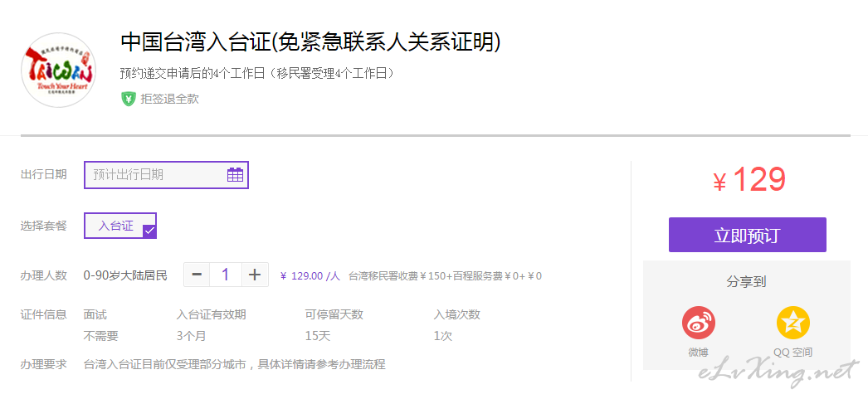Click the 办理人数 row label
Image resolution: width=868 pixels, height=399 pixels.
(x=44, y=275)
